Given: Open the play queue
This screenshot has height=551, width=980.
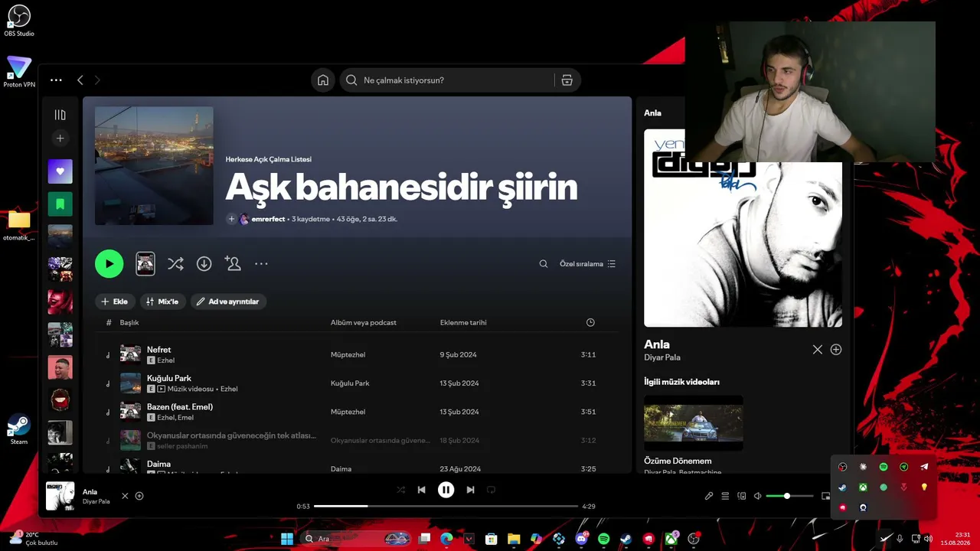Looking at the screenshot, I should point(725,496).
